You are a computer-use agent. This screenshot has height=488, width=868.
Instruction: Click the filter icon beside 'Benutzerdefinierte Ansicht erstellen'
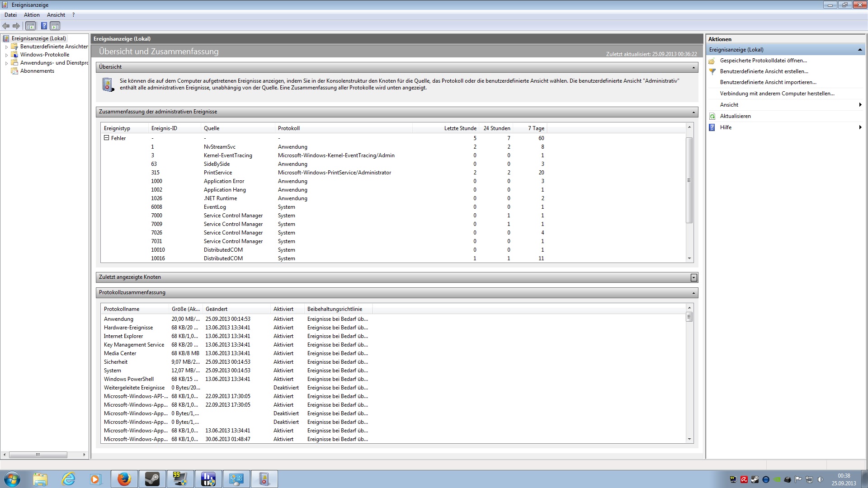click(x=712, y=71)
